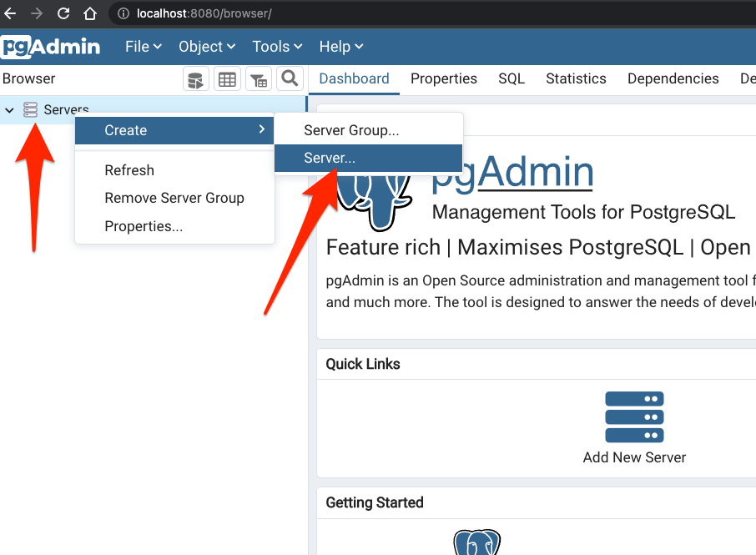
Task: Click Management Tools for PostgreSQL text
Action: pyautogui.click(x=583, y=212)
